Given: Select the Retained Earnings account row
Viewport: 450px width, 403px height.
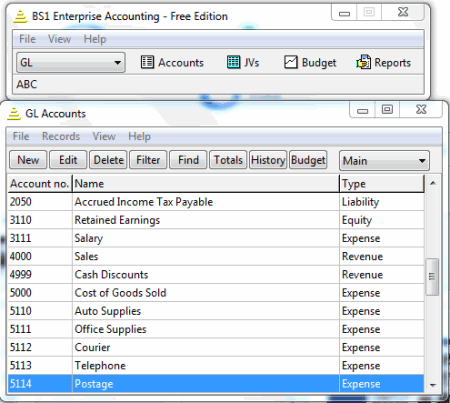Looking at the screenshot, I should tap(216, 220).
